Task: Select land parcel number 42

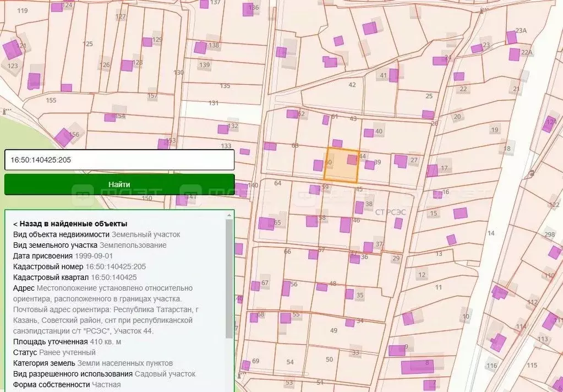Action: coord(352,85)
